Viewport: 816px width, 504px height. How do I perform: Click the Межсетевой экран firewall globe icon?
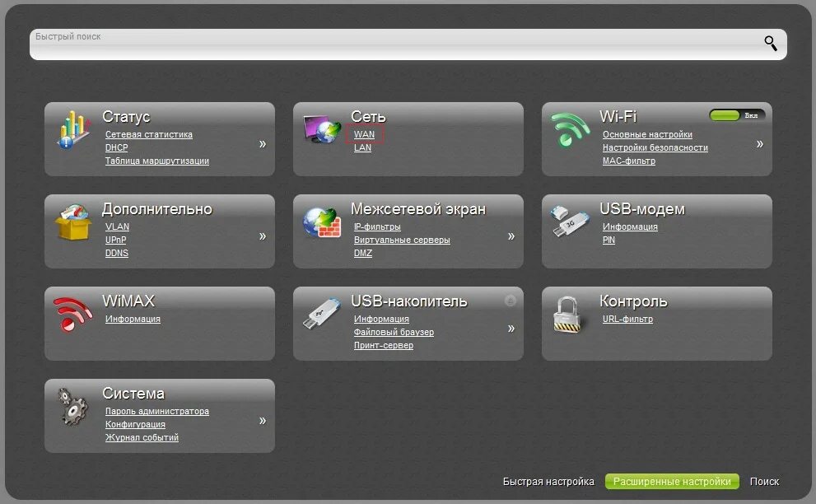[x=322, y=222]
